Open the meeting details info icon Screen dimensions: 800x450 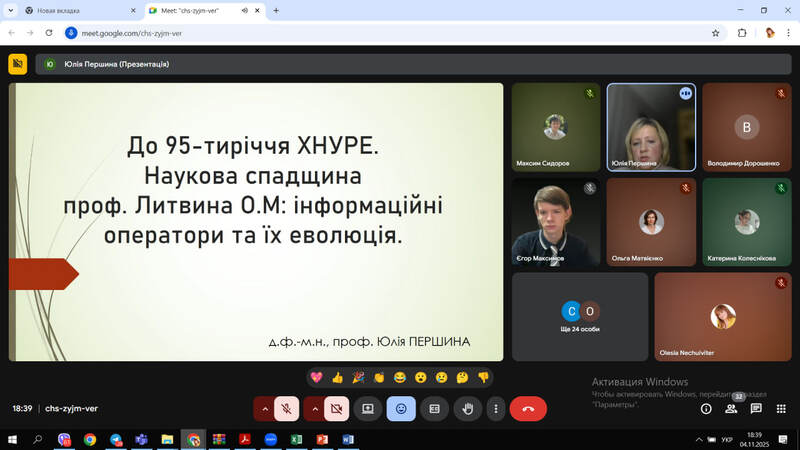click(x=706, y=408)
